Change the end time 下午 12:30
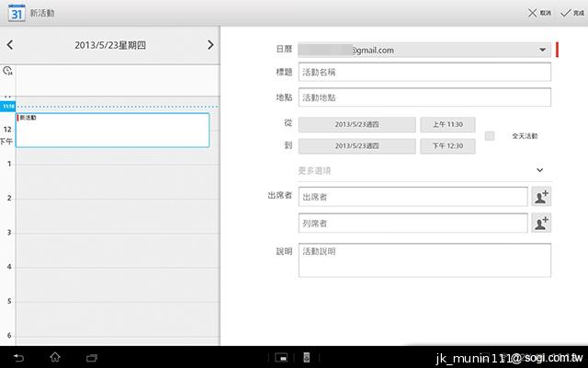Image resolution: width=588 pixels, height=368 pixels. point(447,145)
